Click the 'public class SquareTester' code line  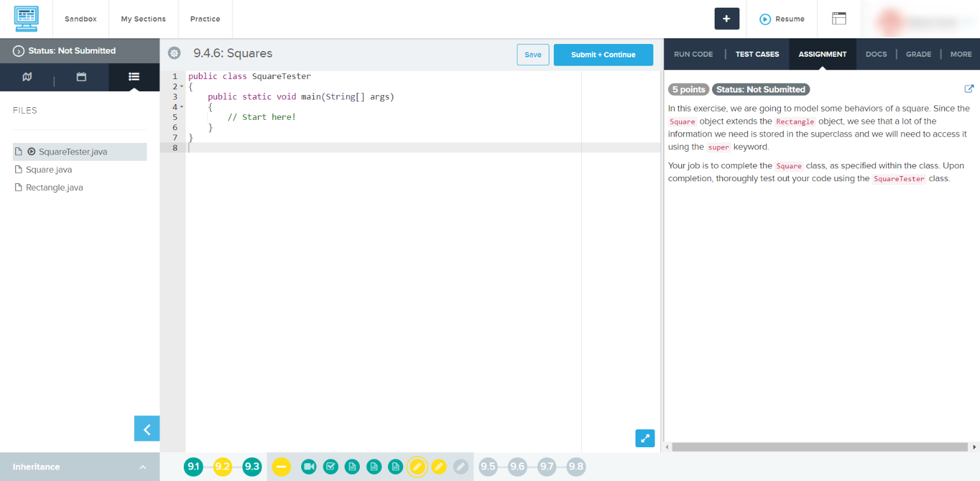(x=249, y=77)
